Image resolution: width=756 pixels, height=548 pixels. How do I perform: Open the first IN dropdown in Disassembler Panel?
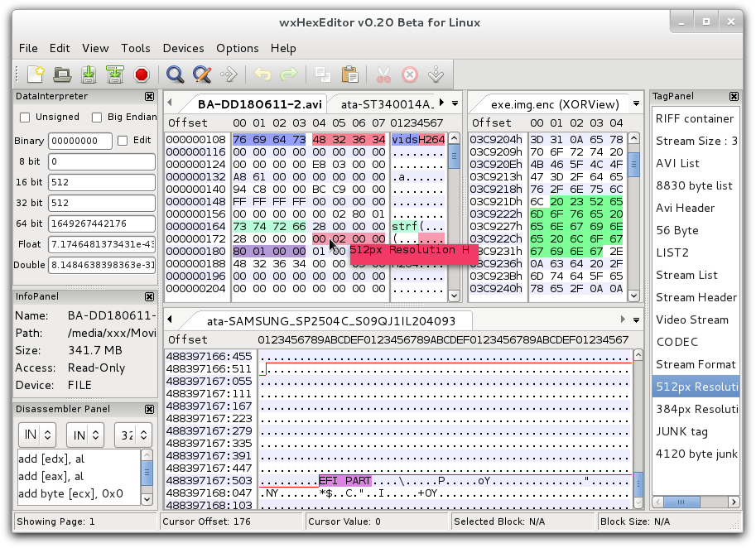coord(36,435)
